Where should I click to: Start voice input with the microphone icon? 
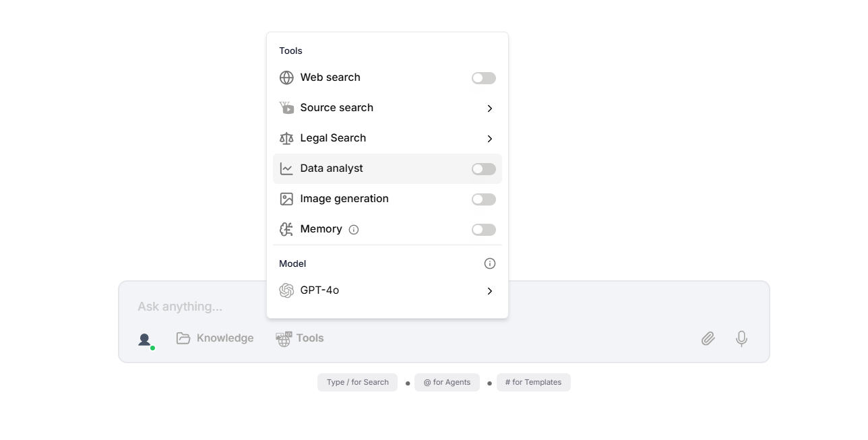pyautogui.click(x=741, y=338)
